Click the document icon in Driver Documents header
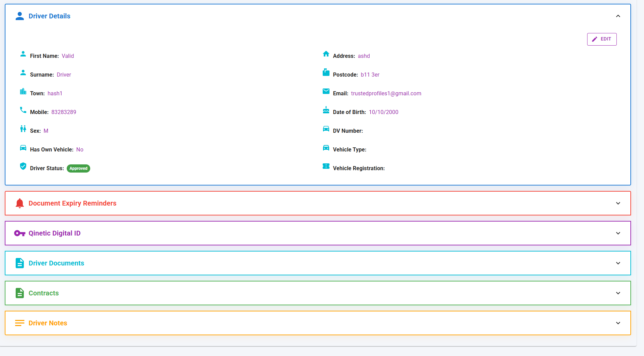 [19, 263]
